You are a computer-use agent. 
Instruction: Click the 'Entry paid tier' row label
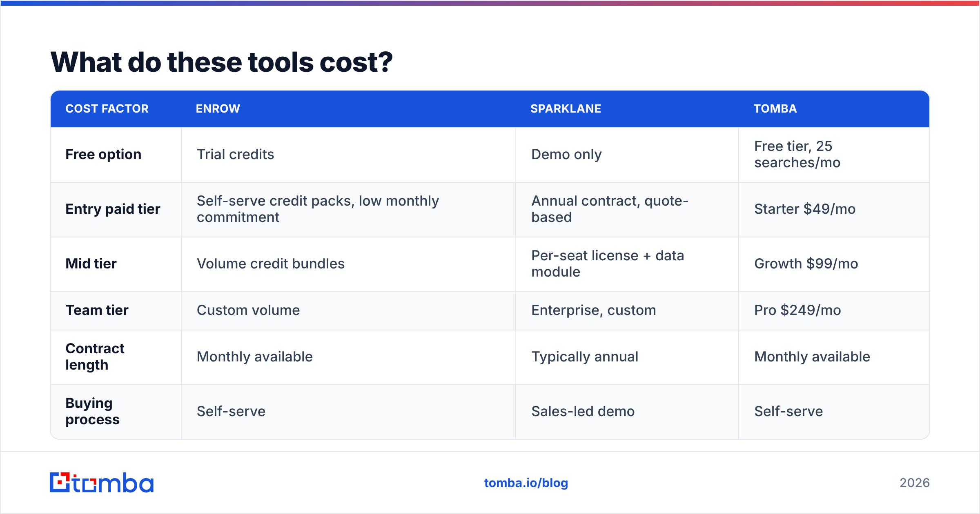click(113, 209)
